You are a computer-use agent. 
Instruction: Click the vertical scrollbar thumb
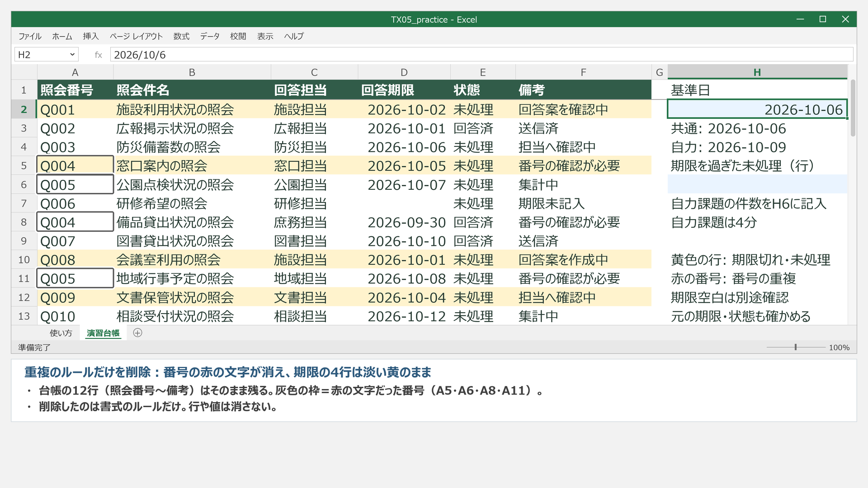pos(853,108)
